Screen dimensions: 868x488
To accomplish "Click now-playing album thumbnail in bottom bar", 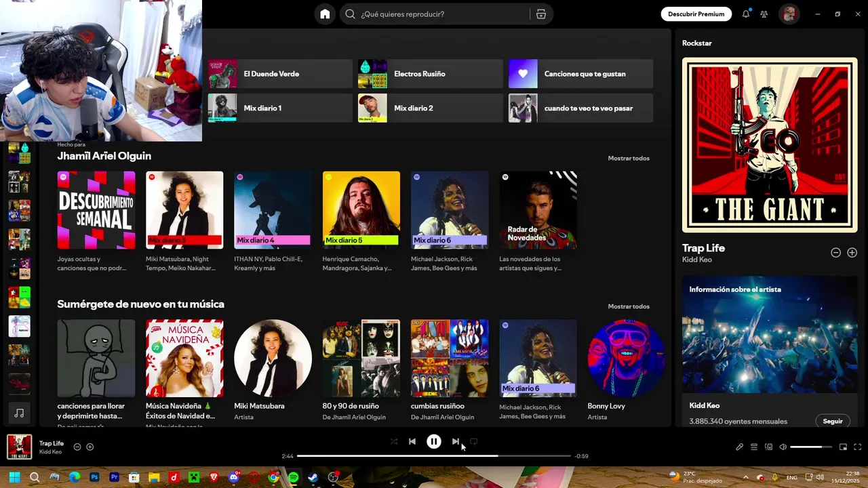I will pyautogui.click(x=19, y=447).
